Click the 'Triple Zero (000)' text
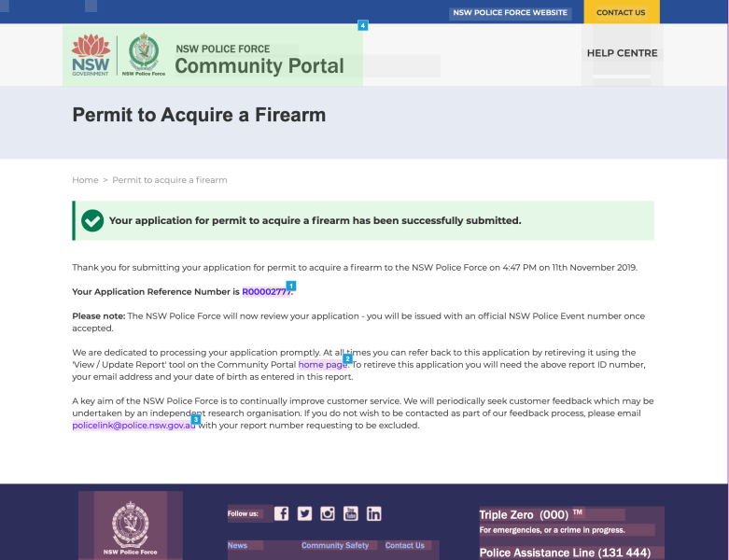Screen dimensions: 729x560 pos(524,515)
